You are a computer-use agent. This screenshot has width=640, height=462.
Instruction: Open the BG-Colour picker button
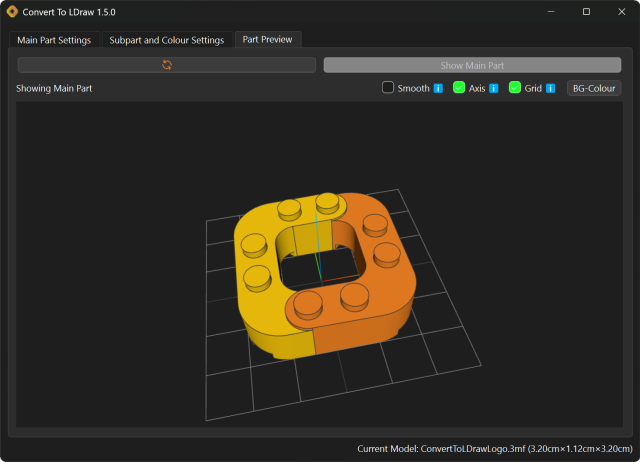click(x=594, y=88)
